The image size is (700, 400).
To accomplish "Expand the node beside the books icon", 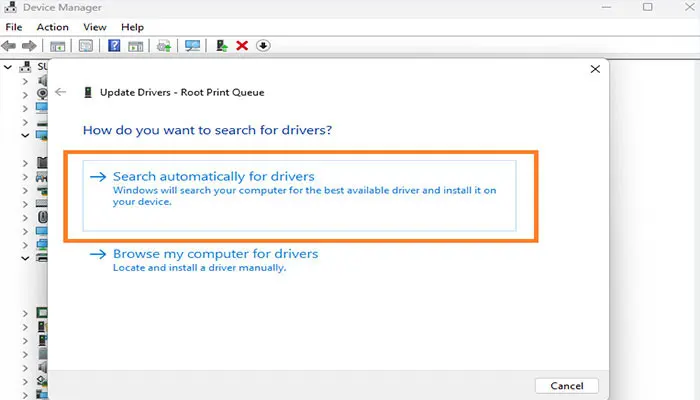I will tap(25, 163).
